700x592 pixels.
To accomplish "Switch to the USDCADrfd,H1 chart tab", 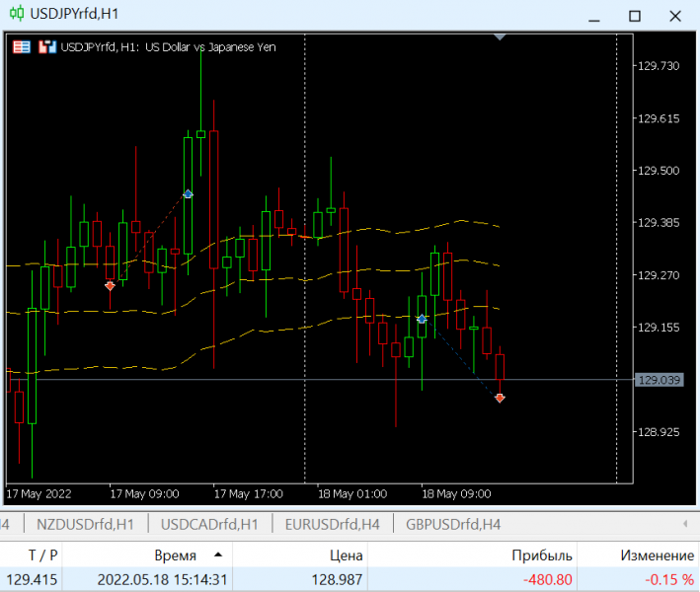I will click(x=209, y=524).
